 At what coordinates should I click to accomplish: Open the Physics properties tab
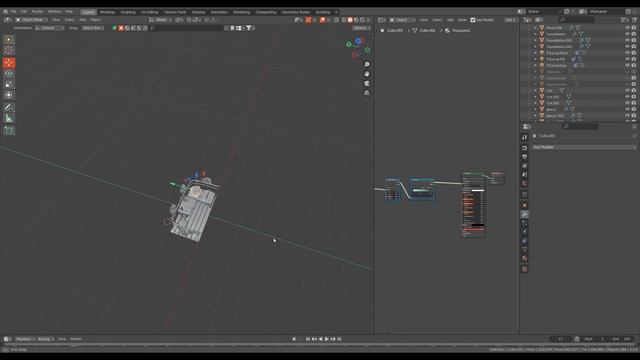(x=524, y=231)
